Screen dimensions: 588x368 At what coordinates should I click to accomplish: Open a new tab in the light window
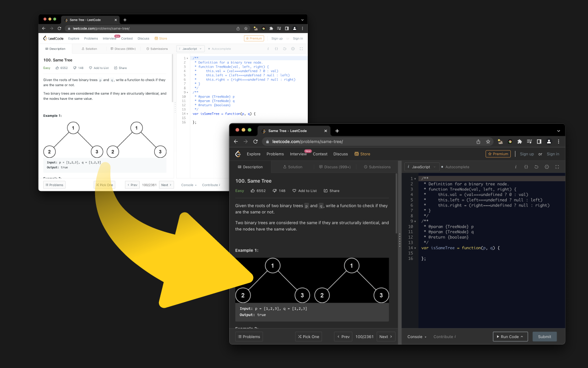(x=125, y=20)
